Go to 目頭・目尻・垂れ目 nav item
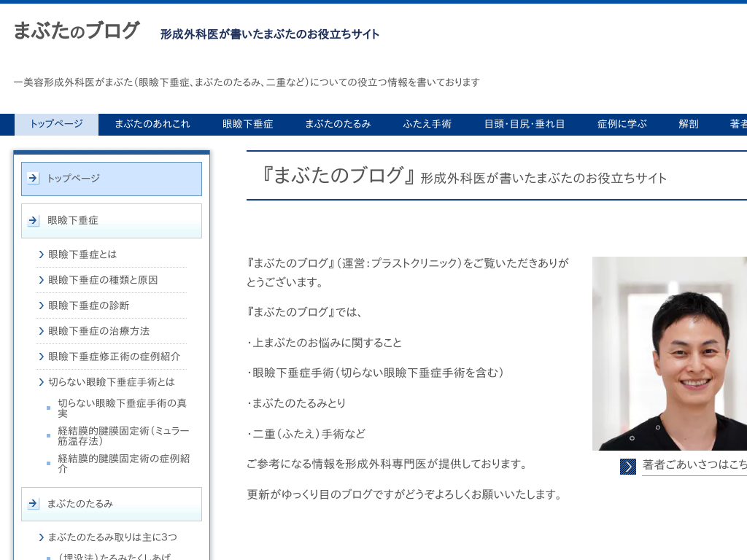Screen dimensions: 747x560 click(525, 125)
